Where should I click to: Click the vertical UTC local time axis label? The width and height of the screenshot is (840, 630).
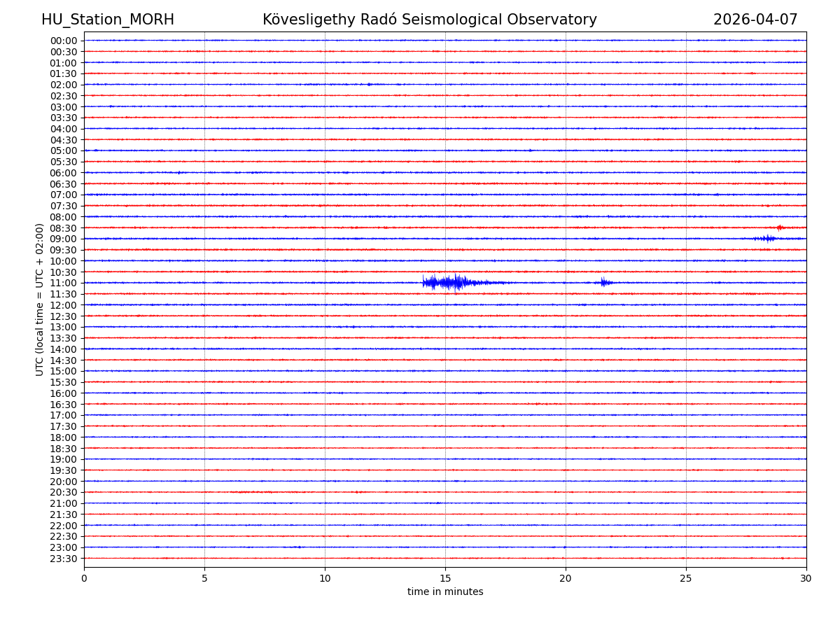40,300
